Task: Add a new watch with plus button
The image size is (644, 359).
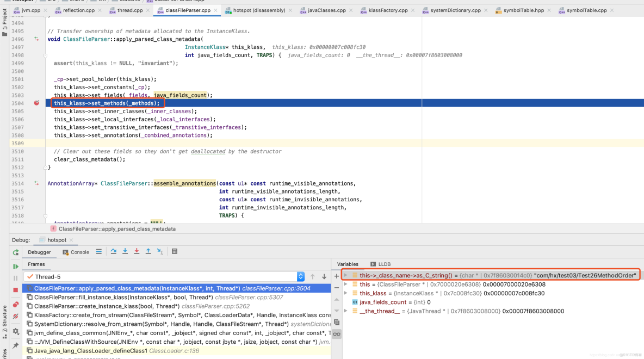Action: pyautogui.click(x=337, y=276)
